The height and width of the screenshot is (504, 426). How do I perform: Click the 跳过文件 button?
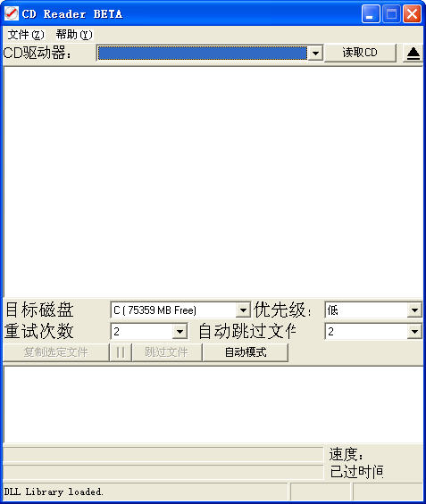(167, 352)
